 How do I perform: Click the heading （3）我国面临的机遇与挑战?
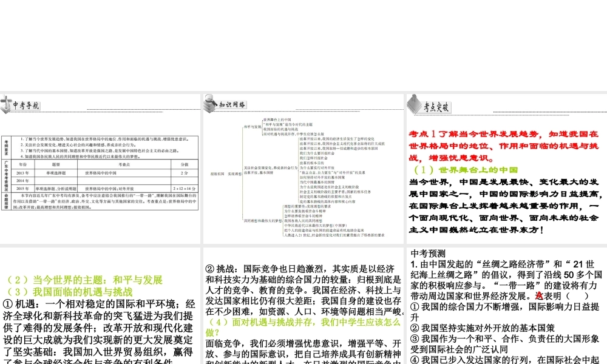tap(70, 292)
